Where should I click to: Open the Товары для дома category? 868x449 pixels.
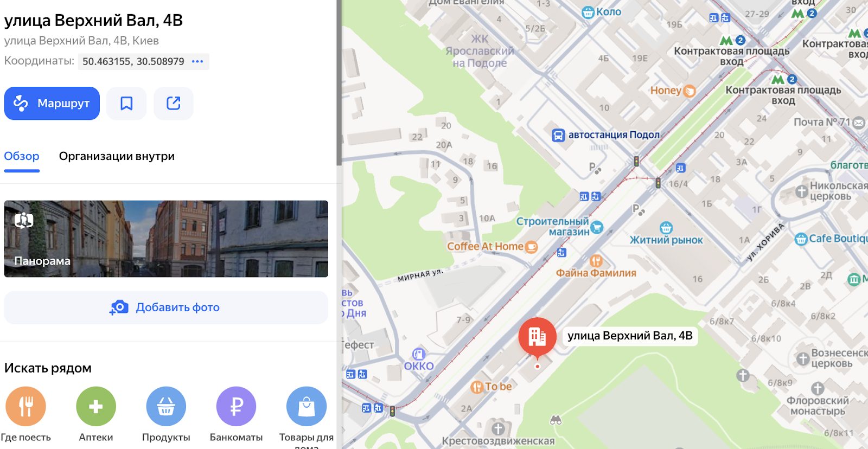[306, 406]
